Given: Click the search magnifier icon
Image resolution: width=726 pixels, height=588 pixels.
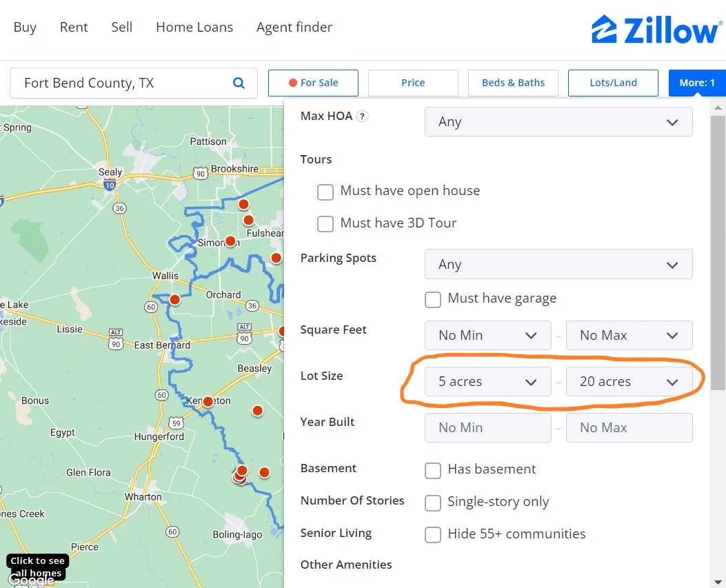Looking at the screenshot, I should pyautogui.click(x=239, y=83).
